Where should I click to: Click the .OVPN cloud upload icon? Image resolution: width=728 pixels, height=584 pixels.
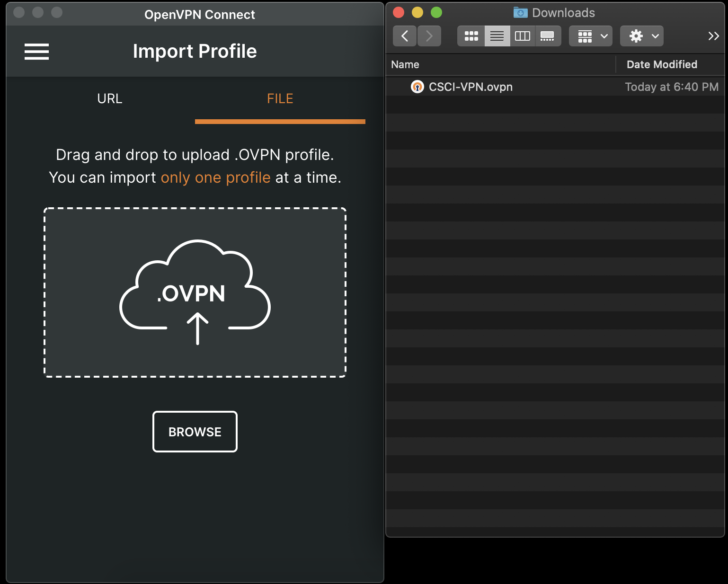point(195,292)
